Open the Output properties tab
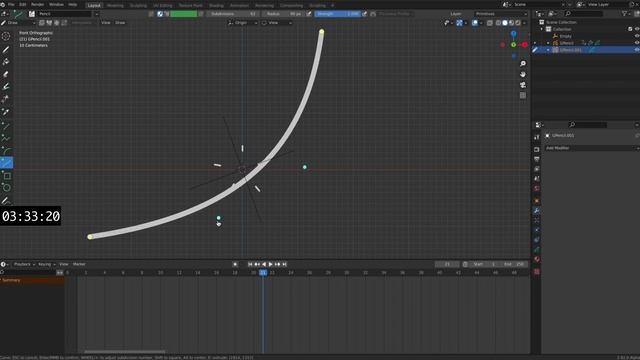The image size is (640, 360). coord(537,159)
